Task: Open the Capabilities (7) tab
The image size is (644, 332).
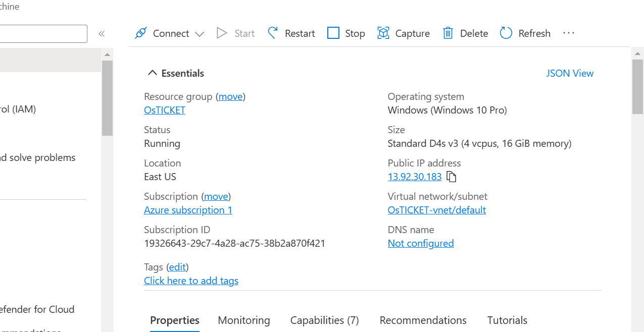Action: [x=325, y=320]
